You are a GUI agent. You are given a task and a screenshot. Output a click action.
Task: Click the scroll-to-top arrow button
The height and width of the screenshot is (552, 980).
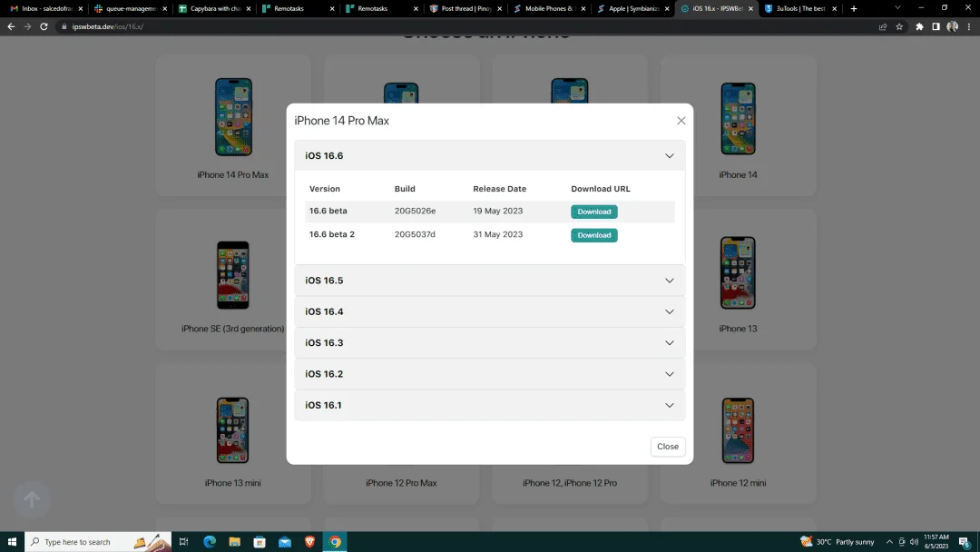pyautogui.click(x=32, y=499)
